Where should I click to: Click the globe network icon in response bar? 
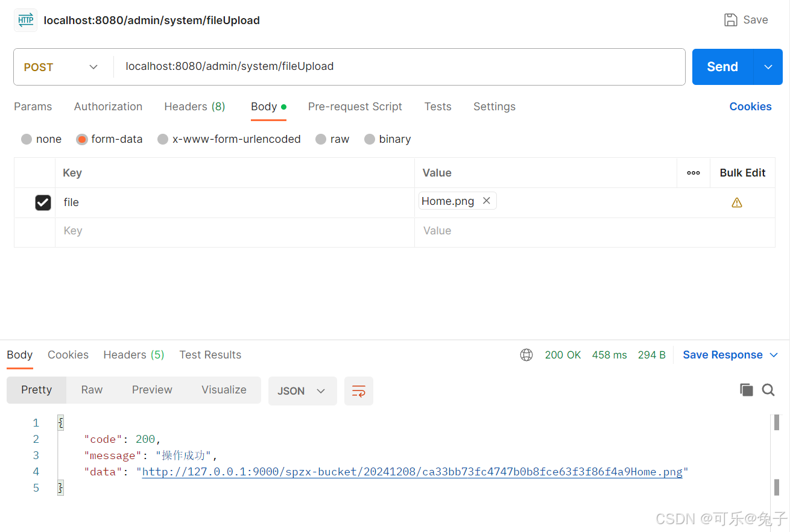526,355
